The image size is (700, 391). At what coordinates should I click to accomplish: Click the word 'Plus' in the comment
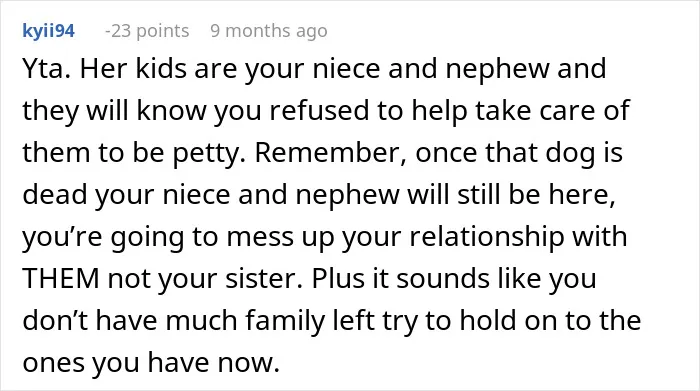[x=333, y=279]
